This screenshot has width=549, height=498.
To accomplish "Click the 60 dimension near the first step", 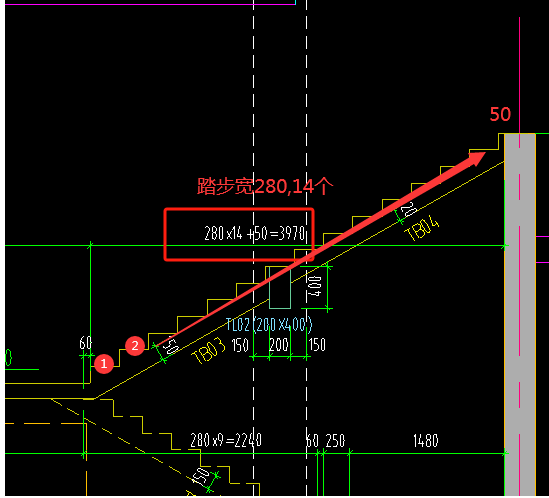I will tap(86, 343).
